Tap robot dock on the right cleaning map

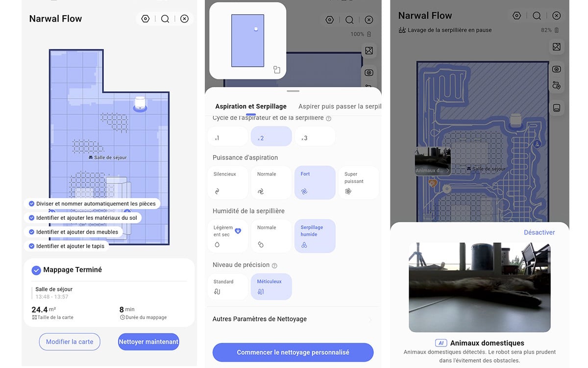click(515, 121)
